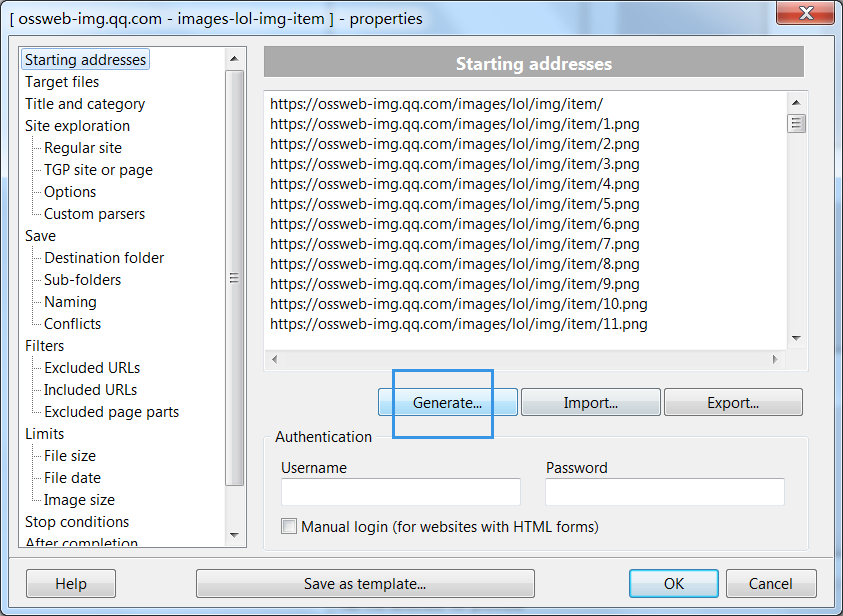Select Custom parsers entry

[x=95, y=214]
